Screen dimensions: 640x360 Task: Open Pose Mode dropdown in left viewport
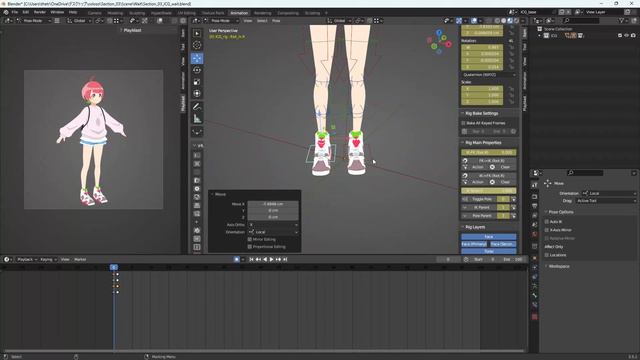(33, 20)
